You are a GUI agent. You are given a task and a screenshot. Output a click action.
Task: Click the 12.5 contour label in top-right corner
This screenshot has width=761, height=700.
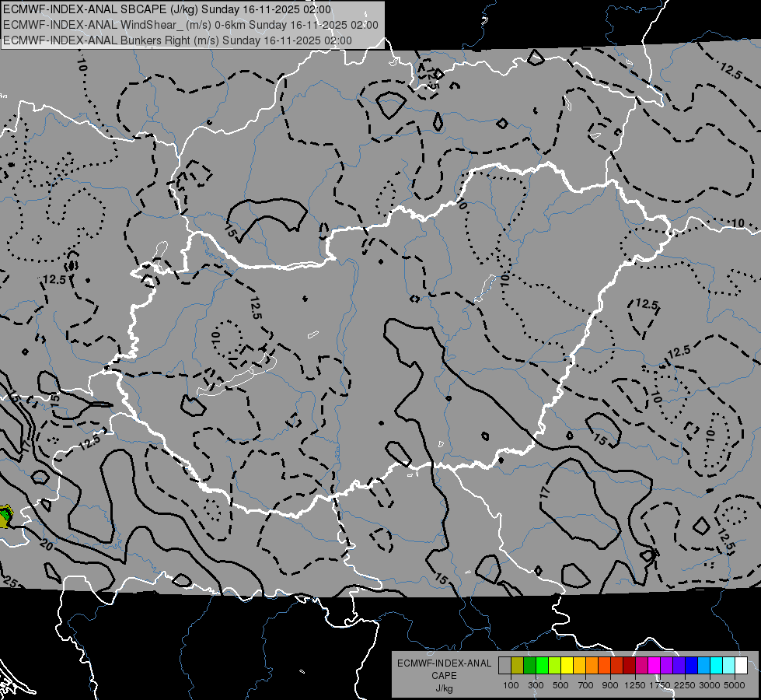tap(731, 72)
